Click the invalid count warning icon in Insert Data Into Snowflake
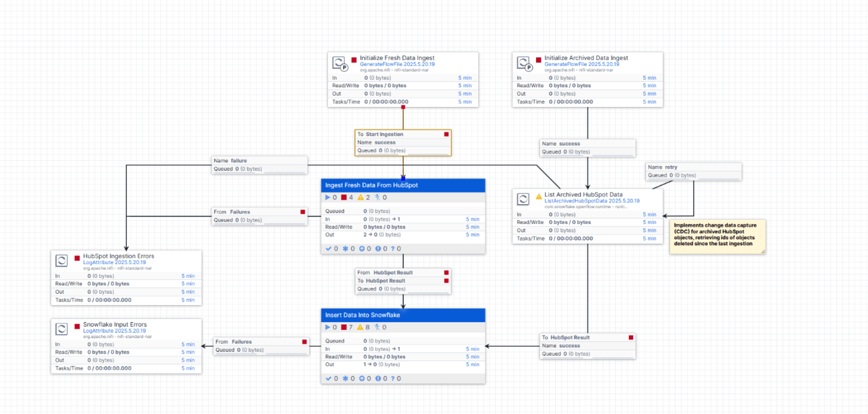Image resolution: width=868 pixels, height=414 pixels. pyautogui.click(x=360, y=327)
